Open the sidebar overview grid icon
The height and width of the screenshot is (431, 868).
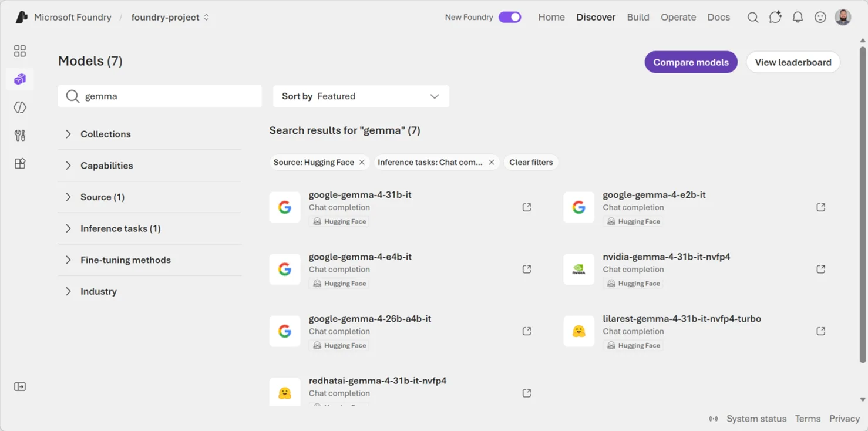20,51
